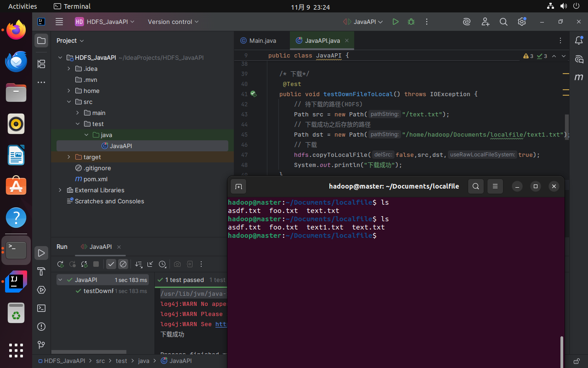Toggle Show Ignored tests filter
Screen dimensions: 588x368
pos(123,264)
